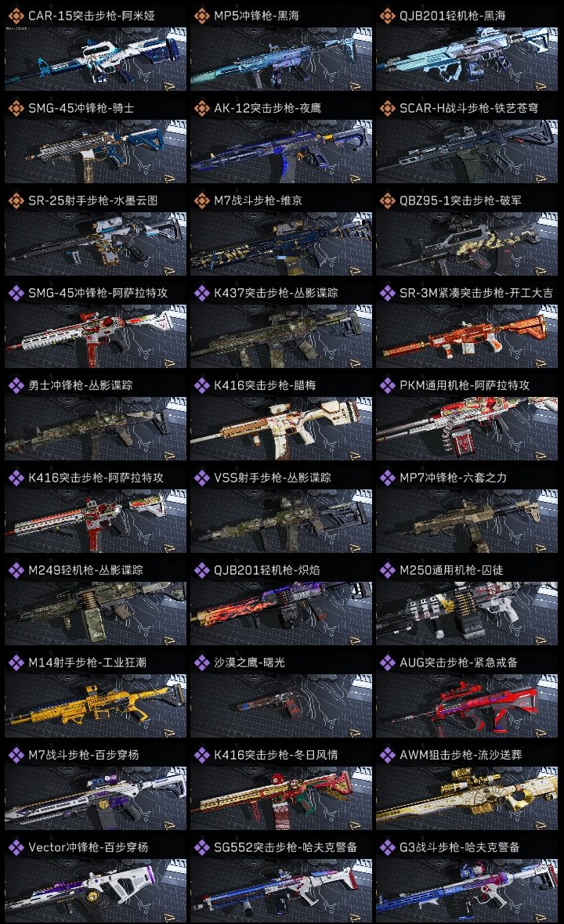Click orange rarity icon beside MP5冲锋枪-黑海
This screenshot has height=924, width=564.
coord(201,16)
